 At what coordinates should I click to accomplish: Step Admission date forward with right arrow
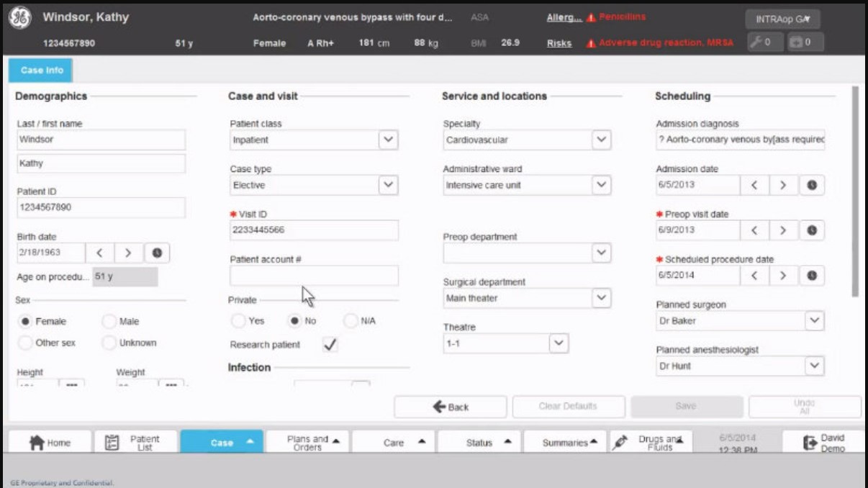point(782,185)
